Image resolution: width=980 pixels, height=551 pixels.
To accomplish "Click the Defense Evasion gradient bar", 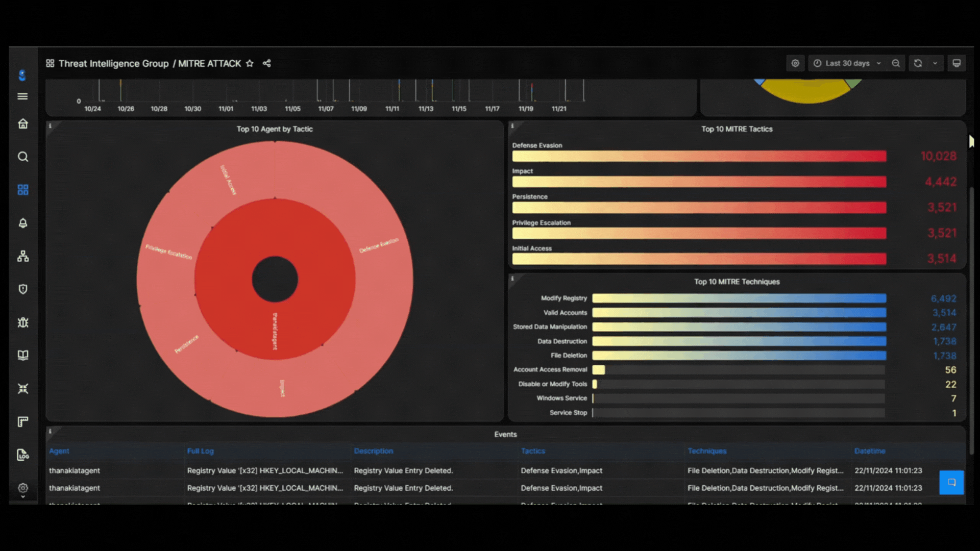I will pos(699,156).
